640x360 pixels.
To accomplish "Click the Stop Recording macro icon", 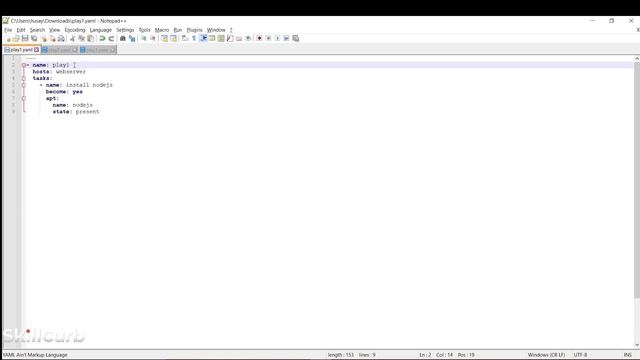I will [269, 38].
